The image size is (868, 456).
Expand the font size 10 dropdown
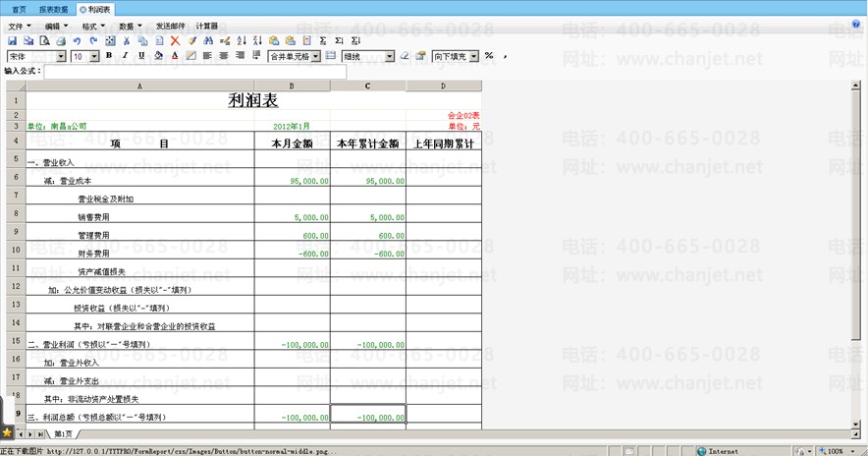point(94,57)
